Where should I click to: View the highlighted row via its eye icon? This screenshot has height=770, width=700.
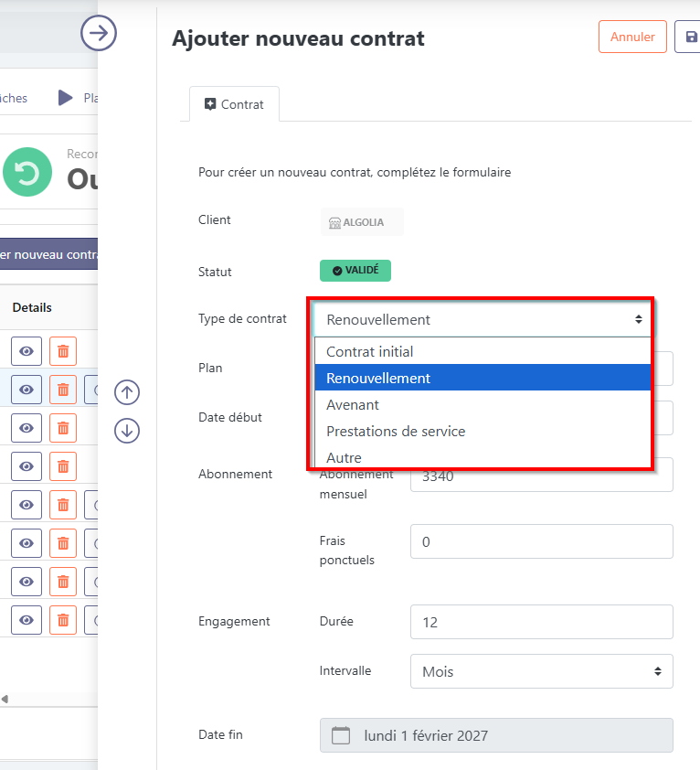(x=27, y=390)
